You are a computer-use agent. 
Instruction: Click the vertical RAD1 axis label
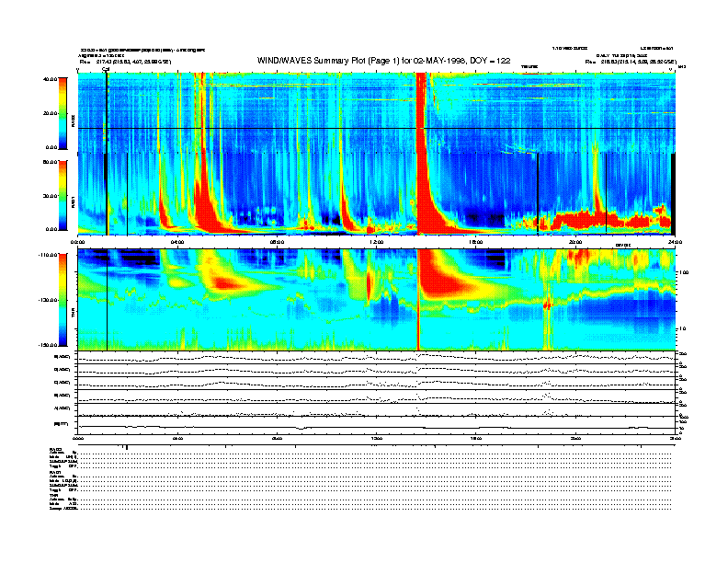pos(73,201)
